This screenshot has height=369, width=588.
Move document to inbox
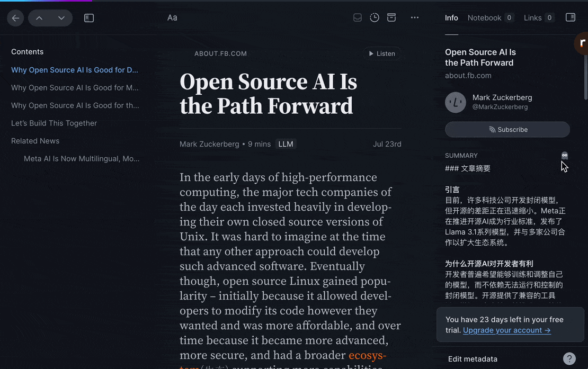click(358, 17)
